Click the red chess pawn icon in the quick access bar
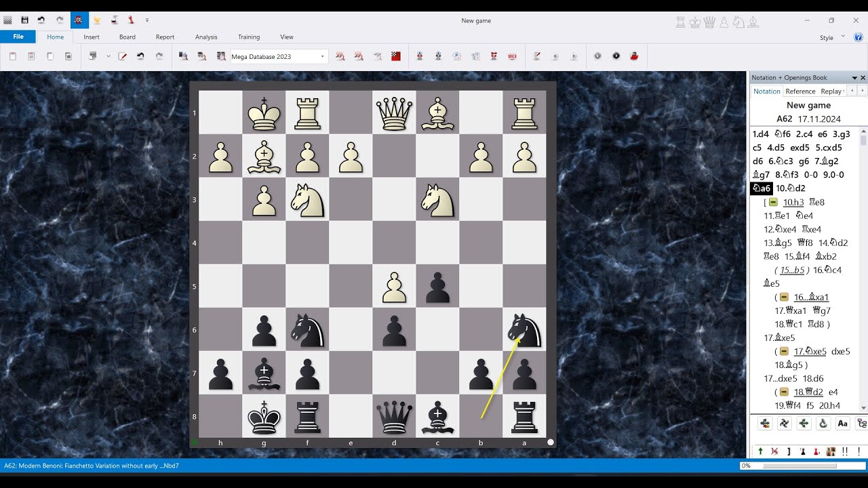This screenshot has width=868, height=488. 131,20
